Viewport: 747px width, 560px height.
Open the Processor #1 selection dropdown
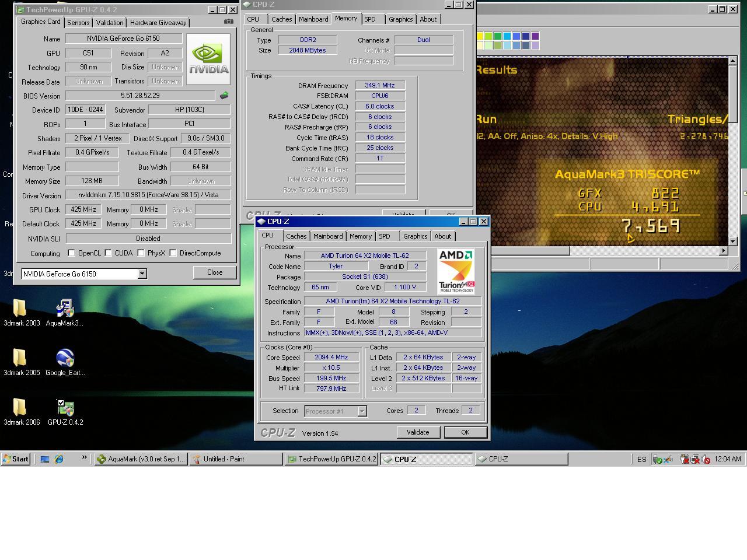(x=362, y=411)
